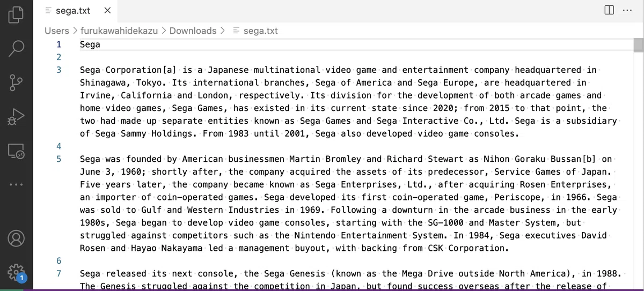Open the Accounts menu
Screen dimensions: 644x291
pyautogui.click(x=16, y=237)
